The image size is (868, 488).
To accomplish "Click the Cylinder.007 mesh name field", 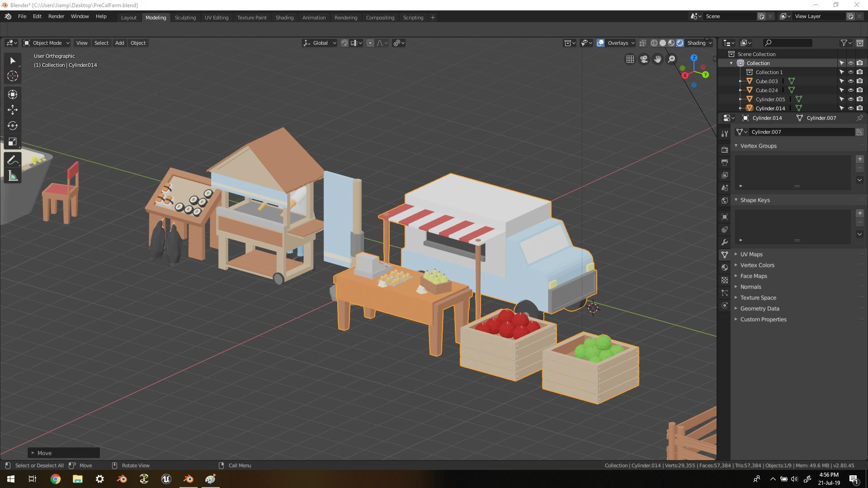I will (801, 132).
